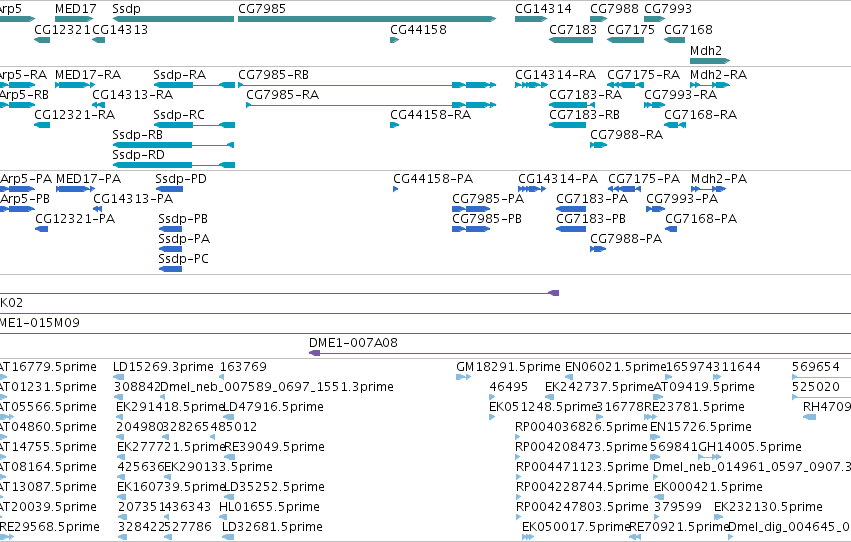The image size is (851, 542).
Task: Click the Arp5-RB transcript label
Action: click(x=24, y=94)
